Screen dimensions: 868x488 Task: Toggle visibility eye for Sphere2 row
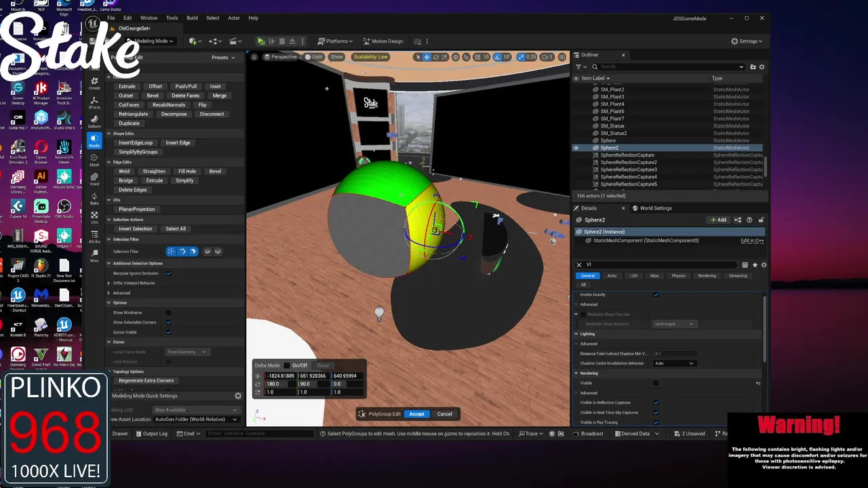click(x=576, y=148)
